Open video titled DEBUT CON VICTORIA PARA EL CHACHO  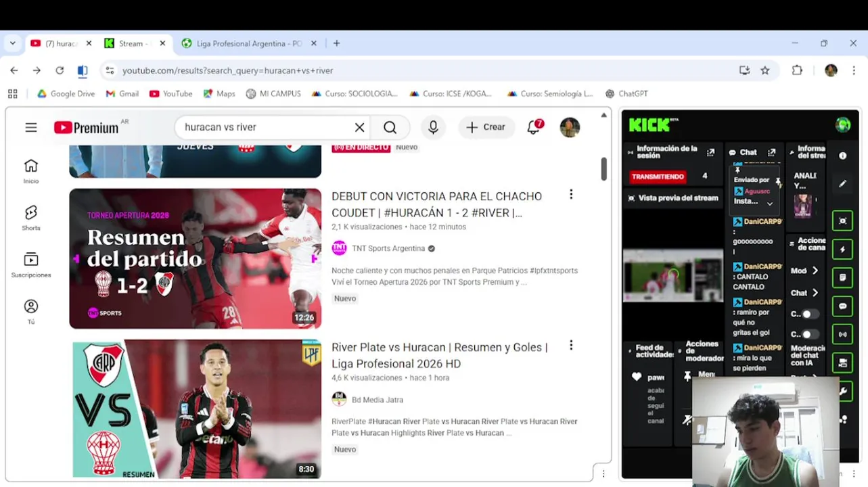click(x=437, y=204)
